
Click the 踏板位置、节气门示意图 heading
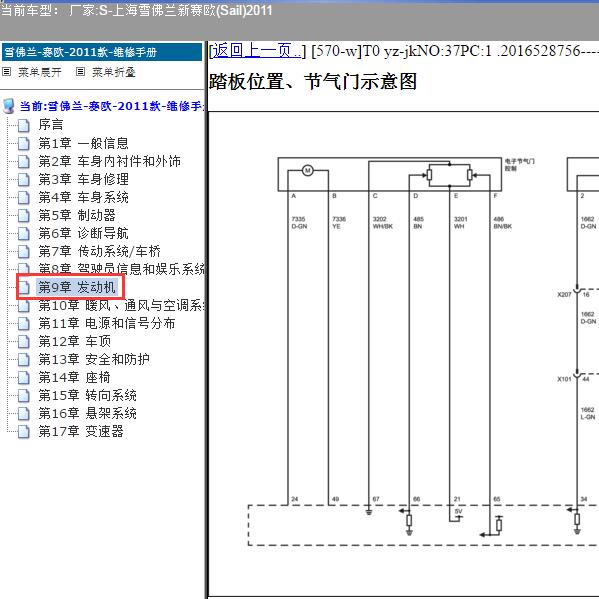point(313,81)
